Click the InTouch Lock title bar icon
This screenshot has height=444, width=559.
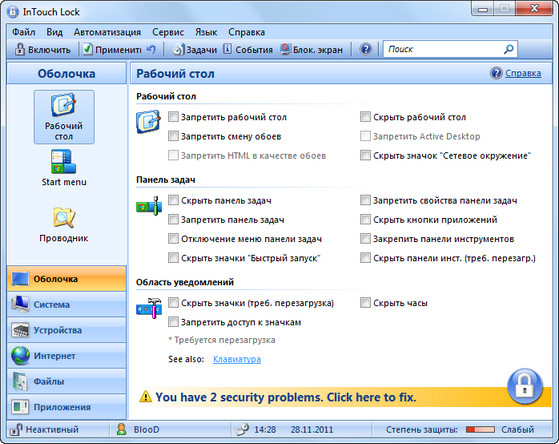[12, 12]
